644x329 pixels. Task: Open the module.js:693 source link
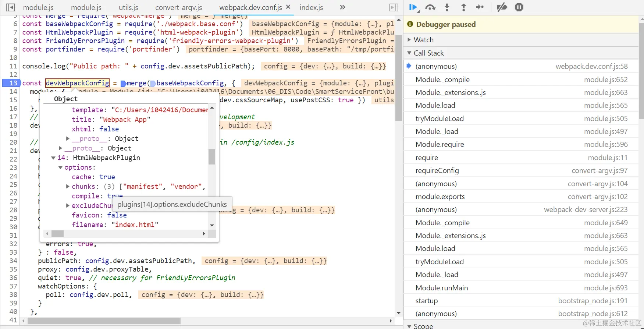(606, 288)
